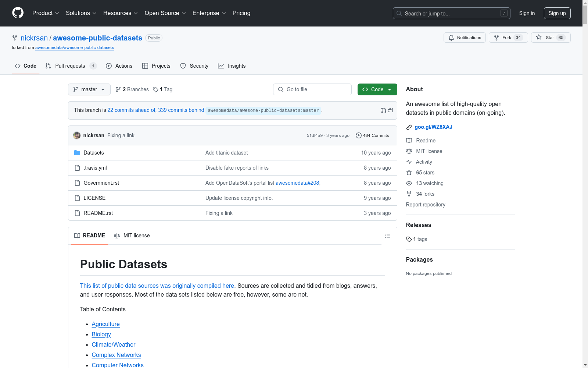Click the Report repository link
The height and width of the screenshot is (368, 588).
[x=426, y=205]
